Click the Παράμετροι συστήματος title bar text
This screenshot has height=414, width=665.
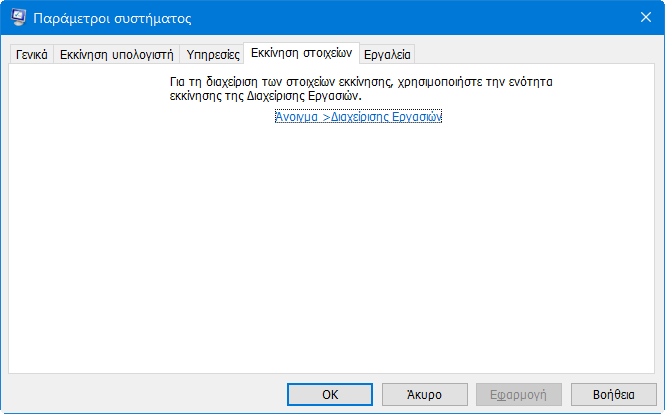[x=112, y=18]
